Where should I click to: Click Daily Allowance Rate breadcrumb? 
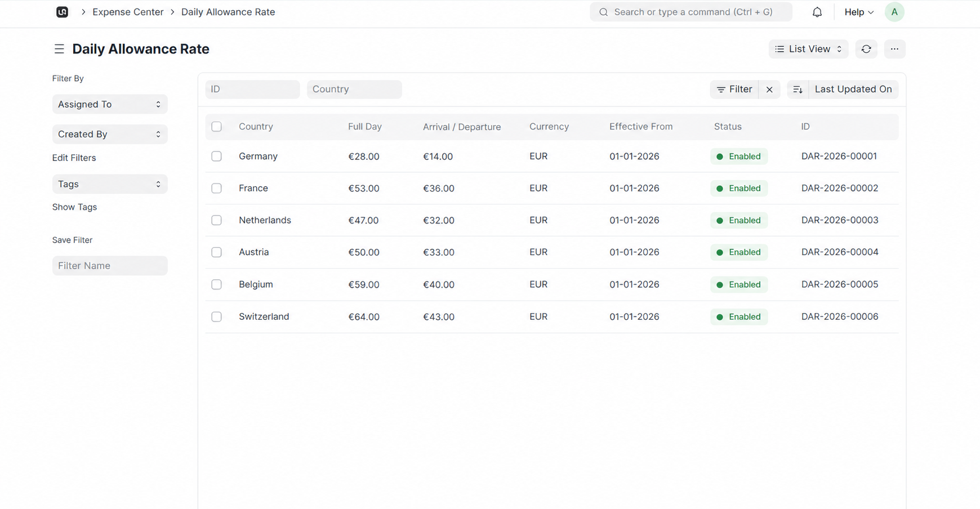click(228, 12)
